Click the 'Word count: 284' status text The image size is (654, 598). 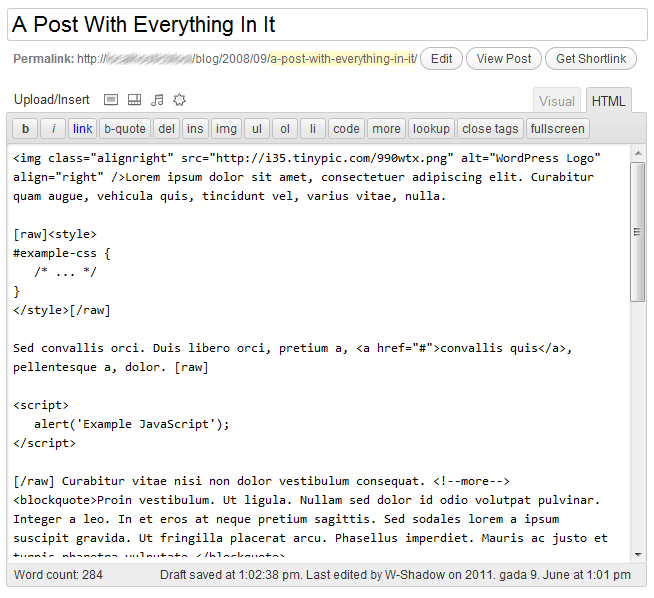[58, 575]
